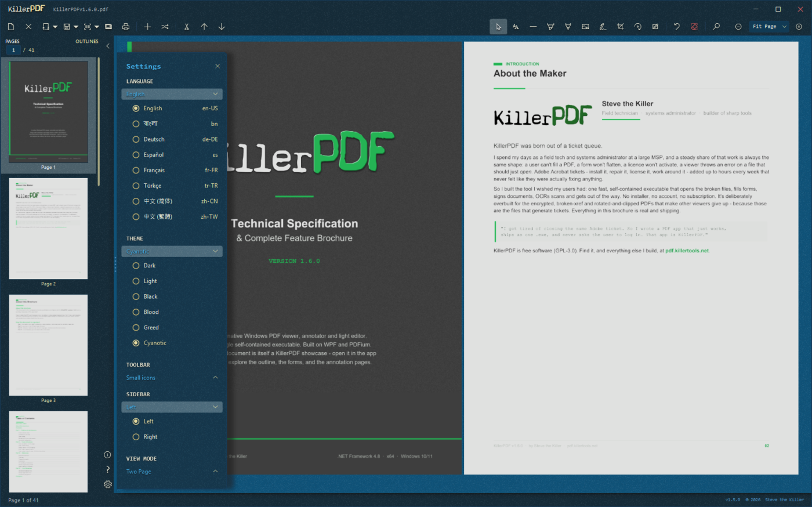Open search with the magnifier icon
Screen dimensions: 812x507
tap(716, 27)
